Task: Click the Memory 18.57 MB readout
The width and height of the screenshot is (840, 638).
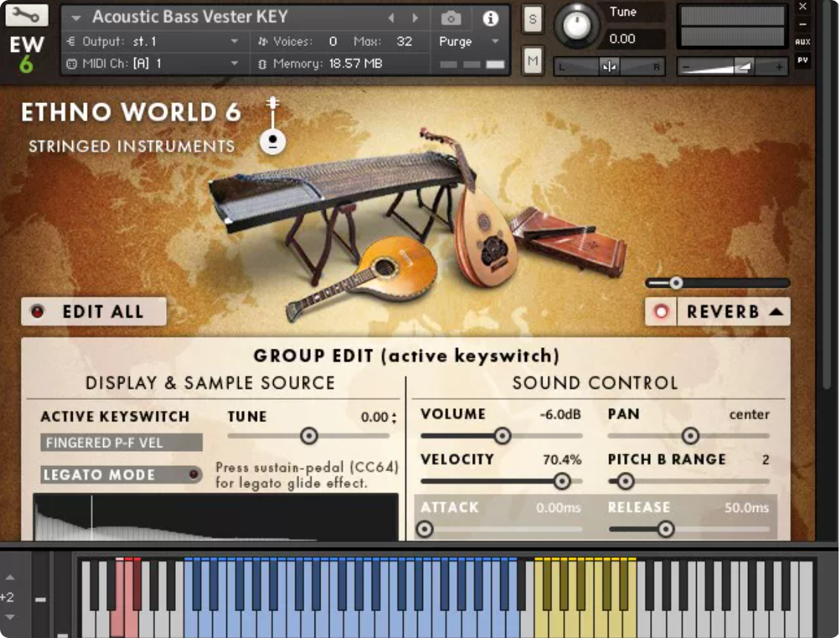Action: (x=321, y=63)
